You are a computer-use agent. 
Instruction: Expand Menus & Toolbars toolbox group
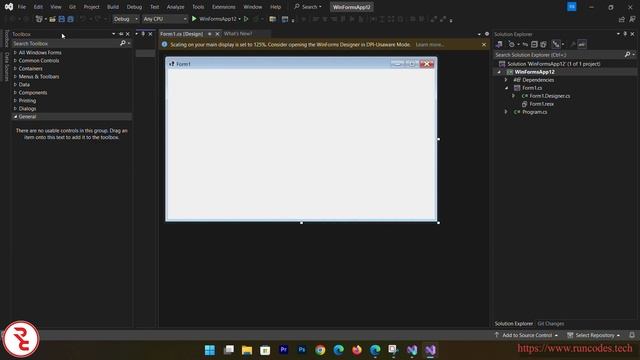pyautogui.click(x=15, y=76)
